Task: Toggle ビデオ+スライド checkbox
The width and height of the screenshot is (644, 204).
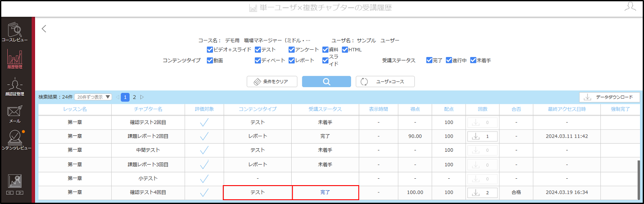Action: pos(210,50)
